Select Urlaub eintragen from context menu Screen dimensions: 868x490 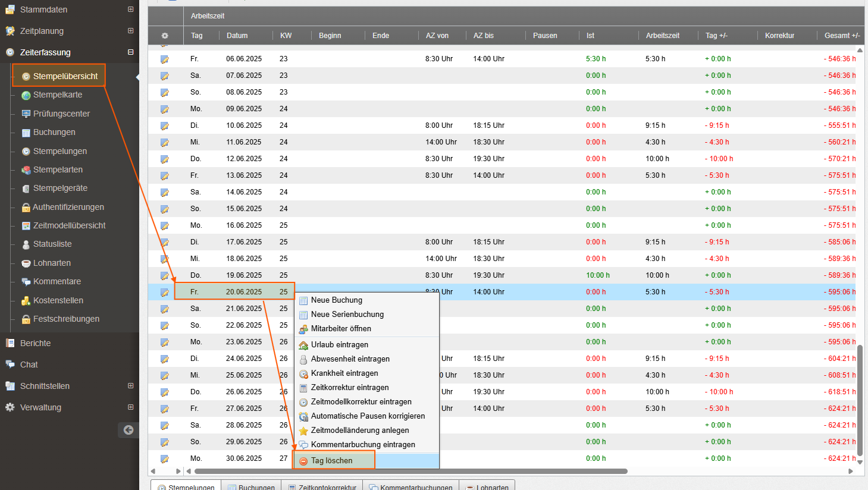[x=339, y=345]
